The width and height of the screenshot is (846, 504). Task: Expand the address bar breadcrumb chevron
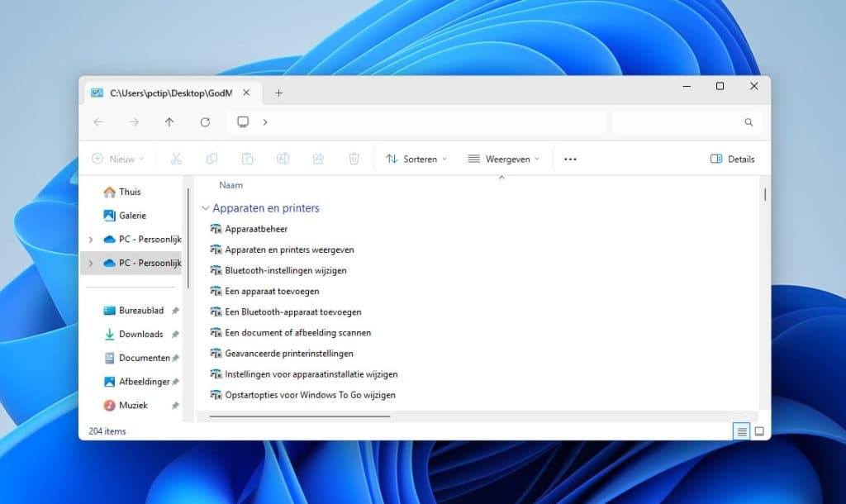coord(265,122)
